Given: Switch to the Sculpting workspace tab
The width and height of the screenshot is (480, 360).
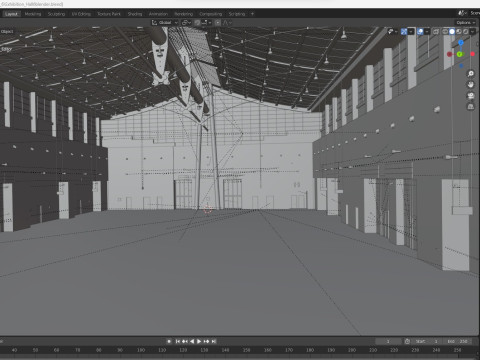Looking at the screenshot, I should [x=56, y=14].
